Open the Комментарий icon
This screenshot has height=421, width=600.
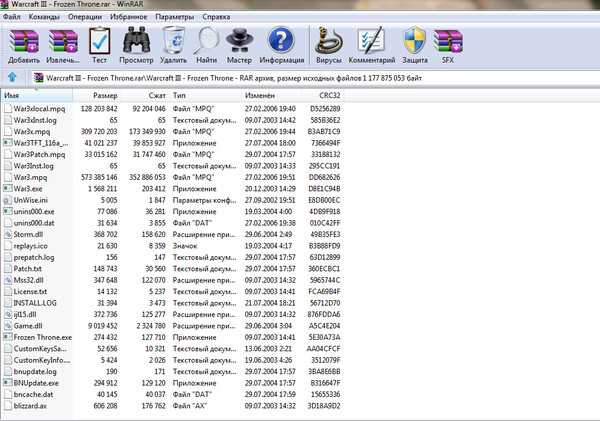coord(371,41)
